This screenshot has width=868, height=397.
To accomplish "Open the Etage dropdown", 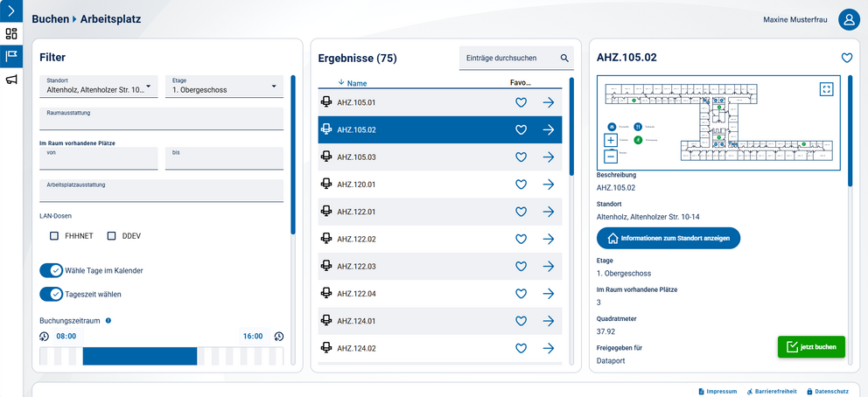I will coord(223,87).
